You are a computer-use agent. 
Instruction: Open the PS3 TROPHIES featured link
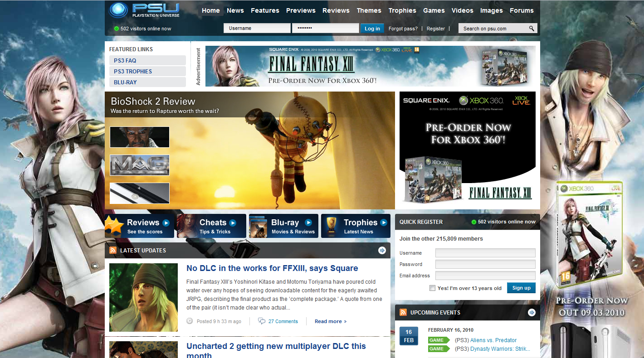pos(147,71)
